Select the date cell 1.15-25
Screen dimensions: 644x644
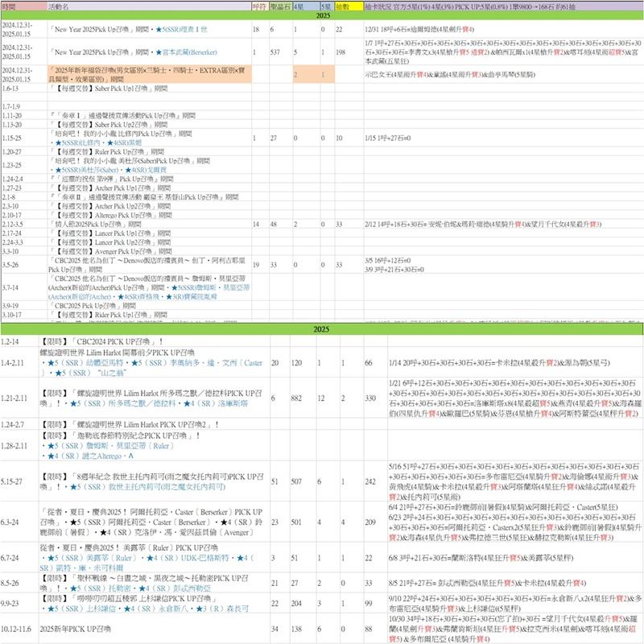(x=24, y=138)
